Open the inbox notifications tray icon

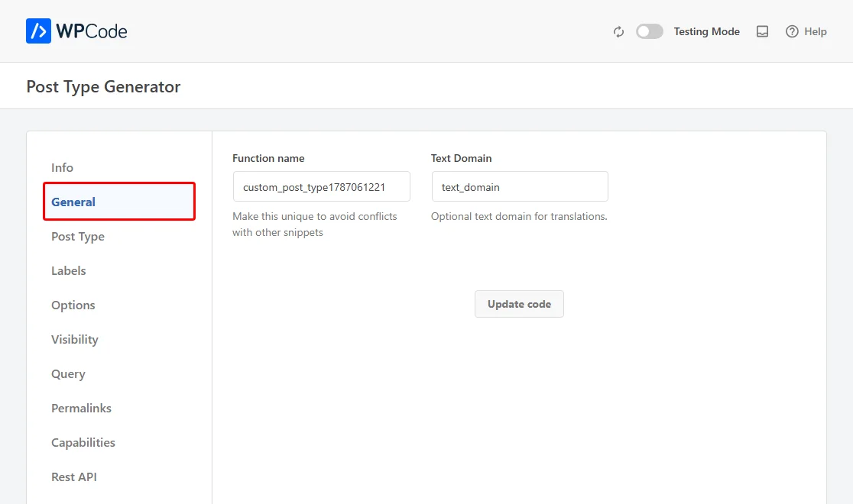[762, 31]
